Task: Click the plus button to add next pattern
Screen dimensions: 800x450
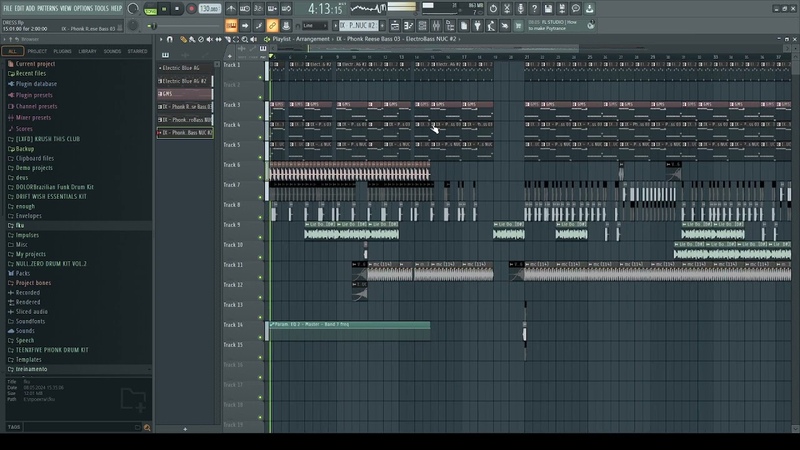Action: click(383, 26)
